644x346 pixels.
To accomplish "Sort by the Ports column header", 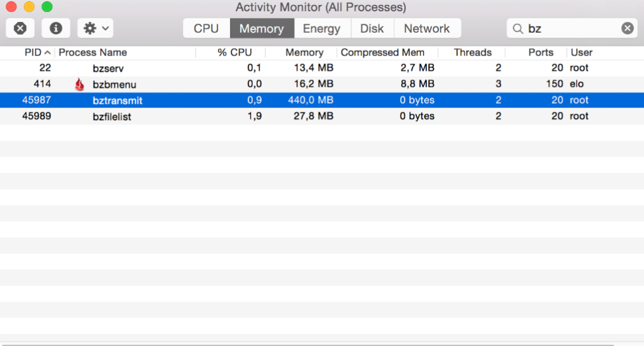I will click(x=540, y=53).
